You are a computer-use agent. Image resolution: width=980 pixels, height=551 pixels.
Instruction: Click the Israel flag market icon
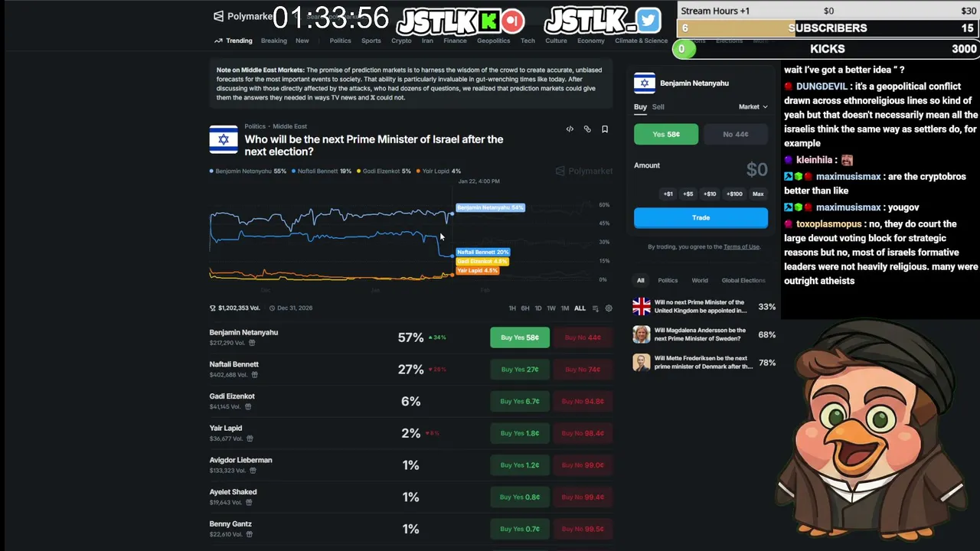(x=224, y=139)
